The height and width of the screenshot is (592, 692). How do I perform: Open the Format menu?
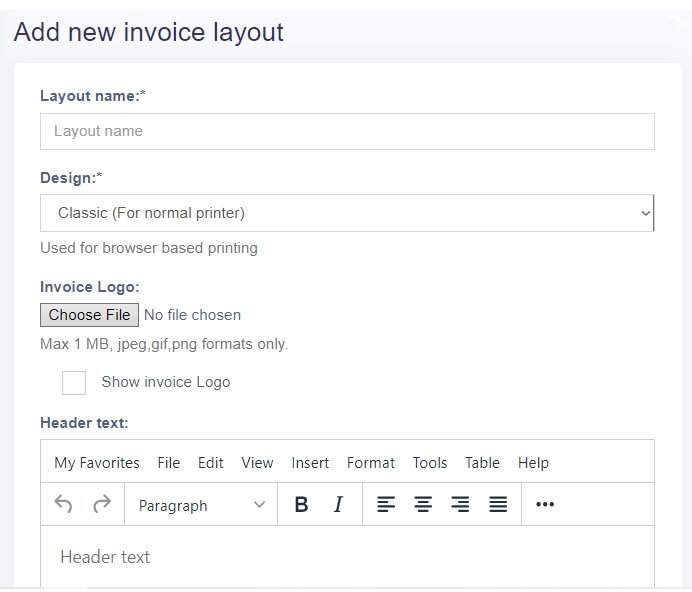coord(371,463)
